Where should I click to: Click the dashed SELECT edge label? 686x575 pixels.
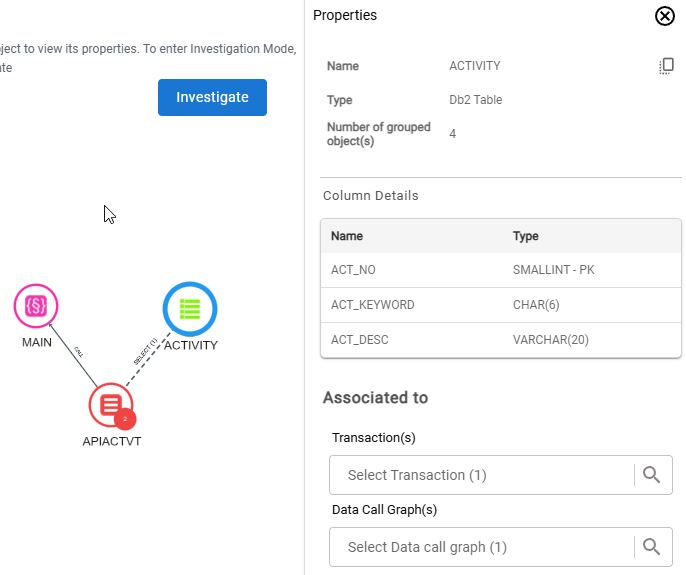(x=146, y=351)
